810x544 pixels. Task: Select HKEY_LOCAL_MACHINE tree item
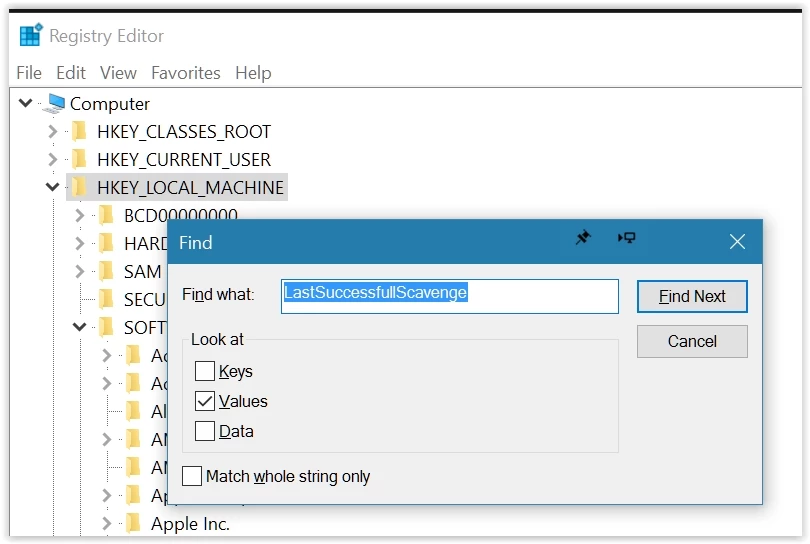[x=191, y=187]
